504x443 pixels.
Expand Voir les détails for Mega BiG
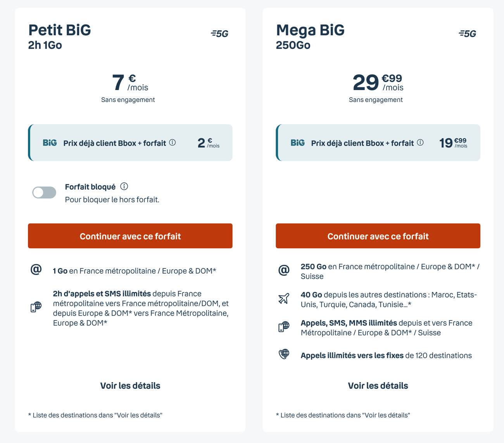[x=378, y=386]
